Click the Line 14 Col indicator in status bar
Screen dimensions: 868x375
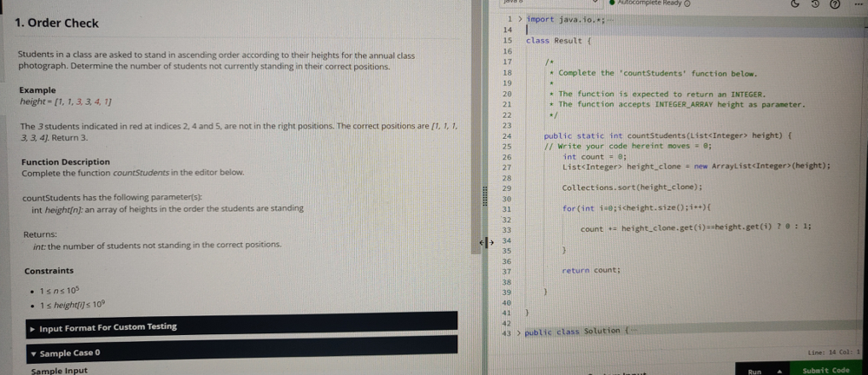click(832, 352)
